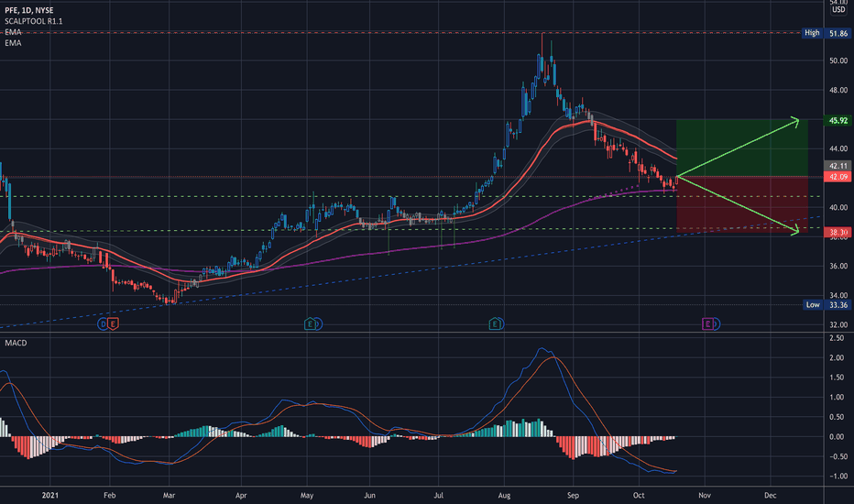Click the Sep label on the time axis

(573, 495)
